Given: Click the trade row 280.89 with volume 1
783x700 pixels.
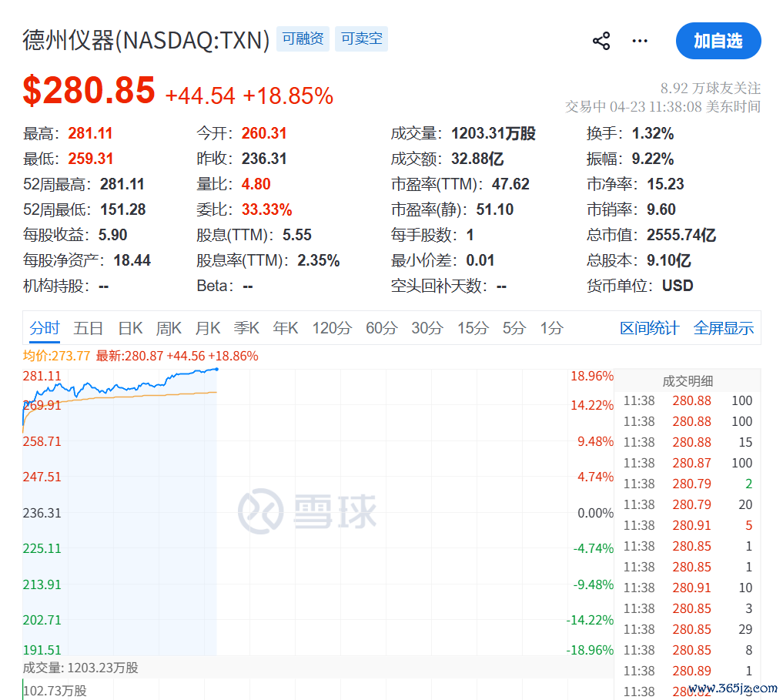Looking at the screenshot, I should pos(688,671).
